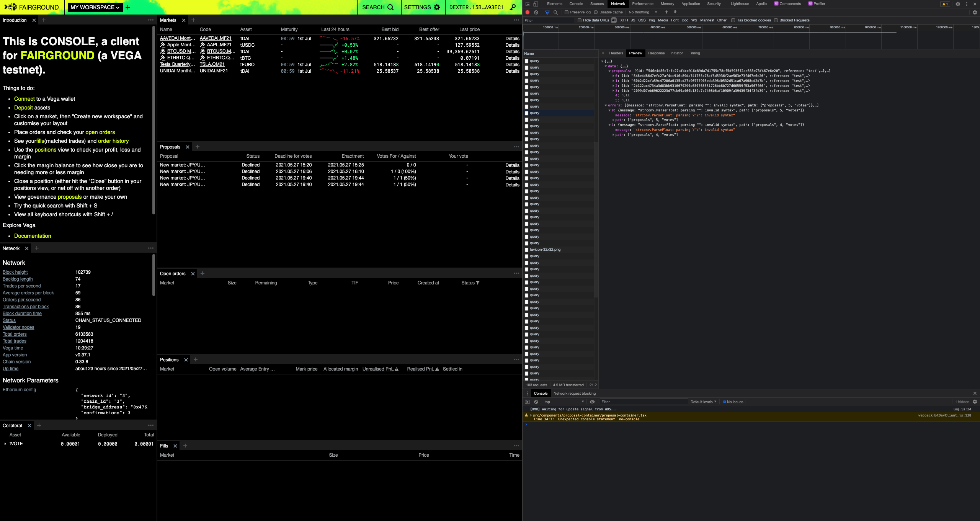980x521 pixels.
Task: Open the Documentation link
Action: click(32, 236)
